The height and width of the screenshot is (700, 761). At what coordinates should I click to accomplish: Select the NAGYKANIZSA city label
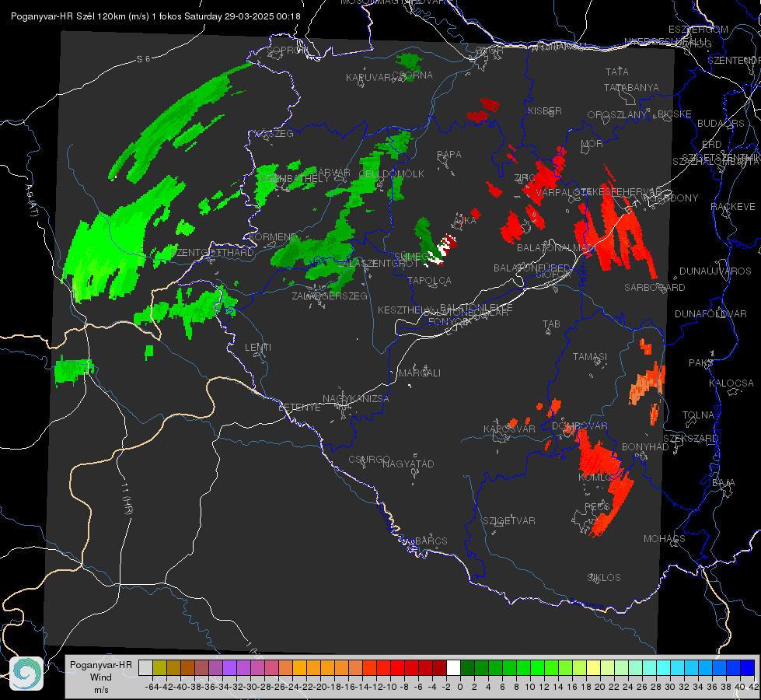coord(356,399)
